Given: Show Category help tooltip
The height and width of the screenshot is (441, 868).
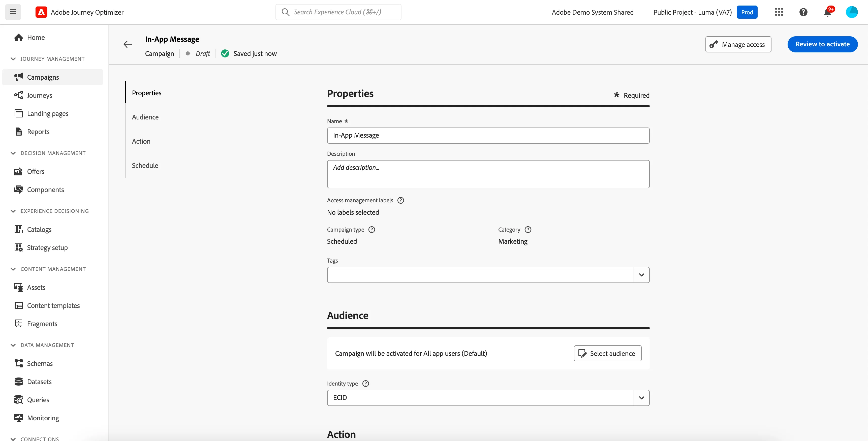Looking at the screenshot, I should point(528,230).
